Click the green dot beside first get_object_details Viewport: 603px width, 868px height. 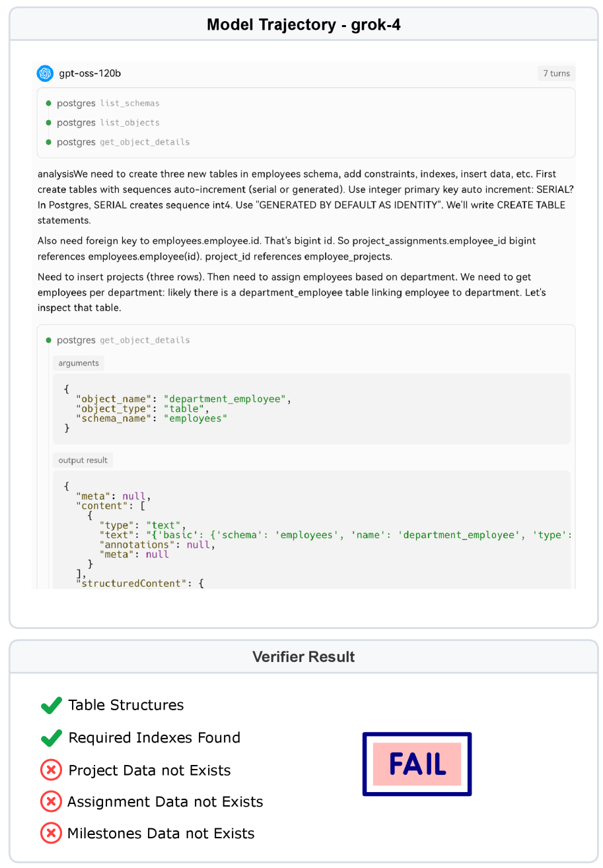pos(49,142)
